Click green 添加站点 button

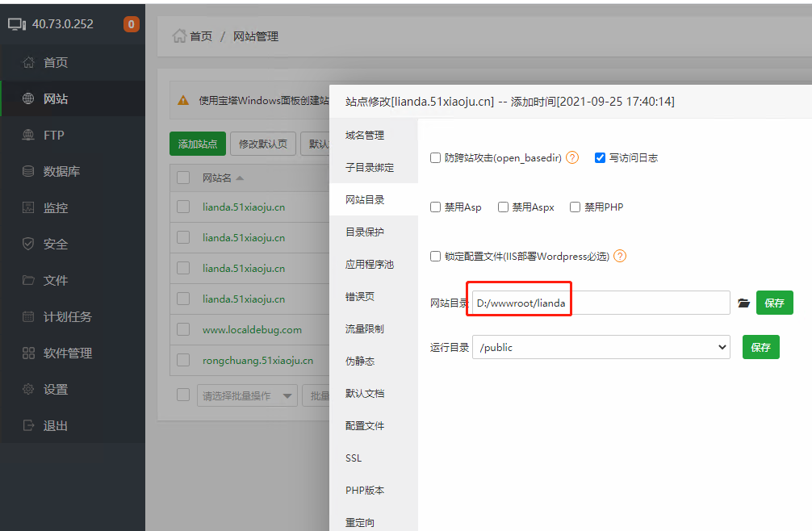point(198,144)
